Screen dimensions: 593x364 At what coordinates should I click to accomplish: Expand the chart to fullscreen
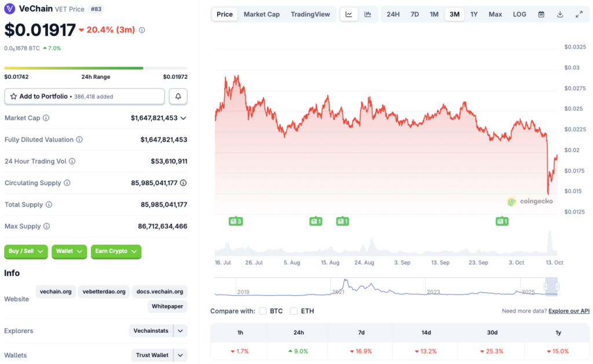579,14
